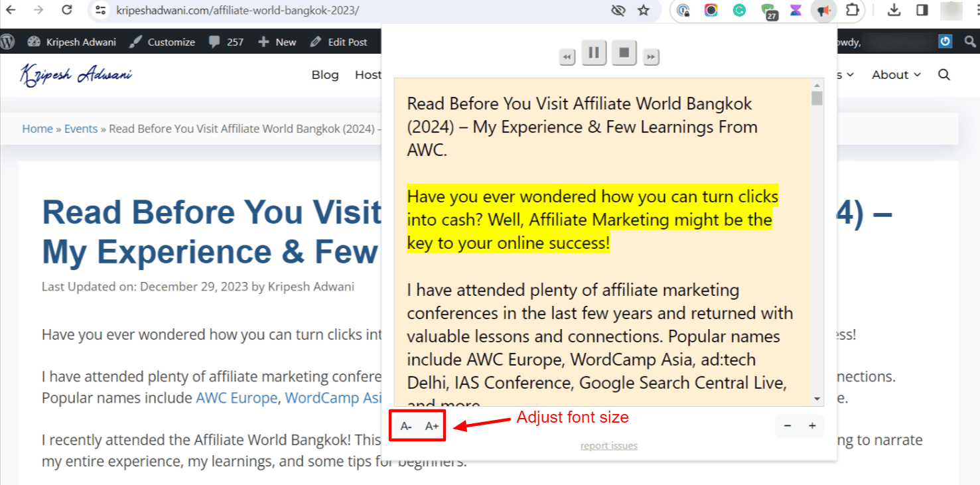Click the Grammarly extension icon

pos(739,11)
